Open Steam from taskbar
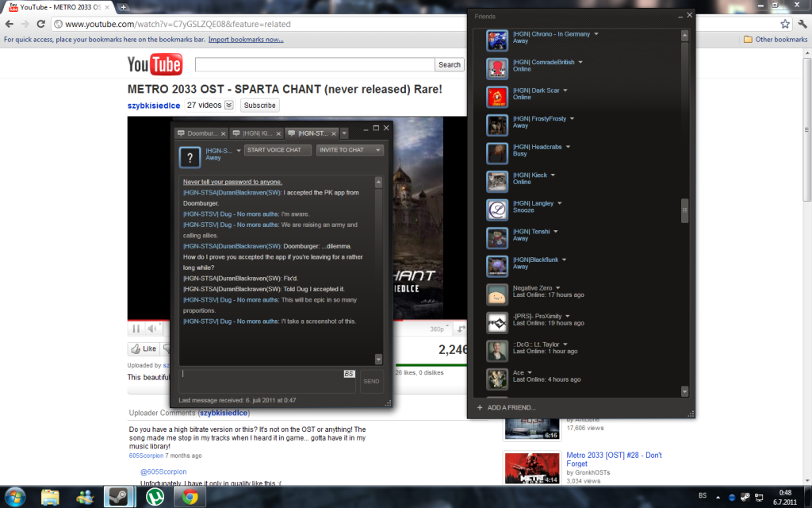This screenshot has height=508, width=812. pyautogui.click(x=119, y=497)
